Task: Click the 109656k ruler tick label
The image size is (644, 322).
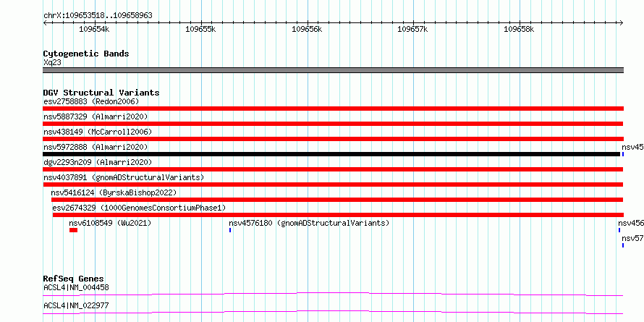Action: 307,29
